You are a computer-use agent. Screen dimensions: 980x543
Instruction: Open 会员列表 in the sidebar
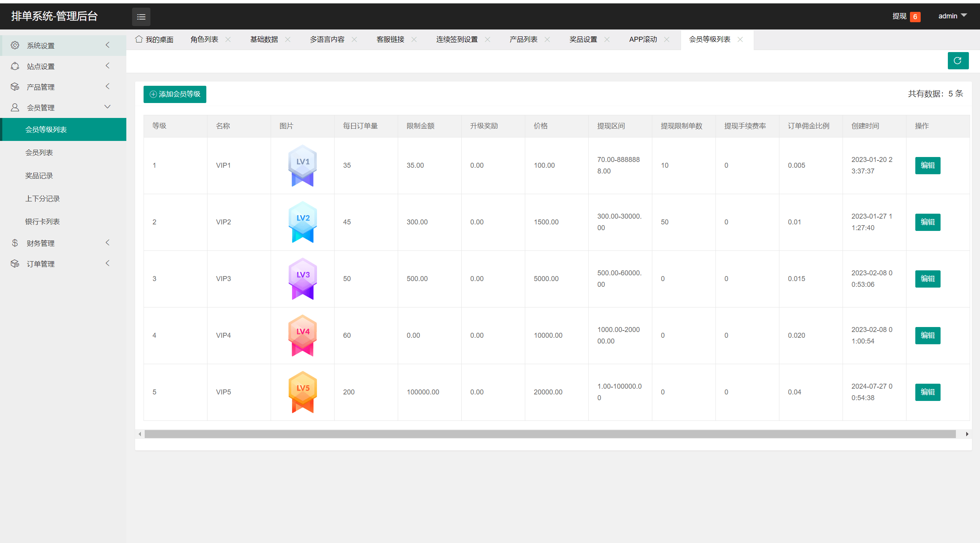[39, 152]
